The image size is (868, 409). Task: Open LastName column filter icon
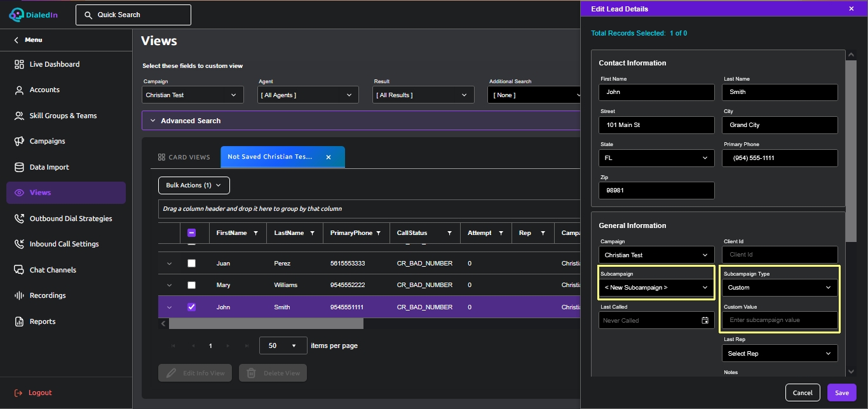(x=312, y=233)
